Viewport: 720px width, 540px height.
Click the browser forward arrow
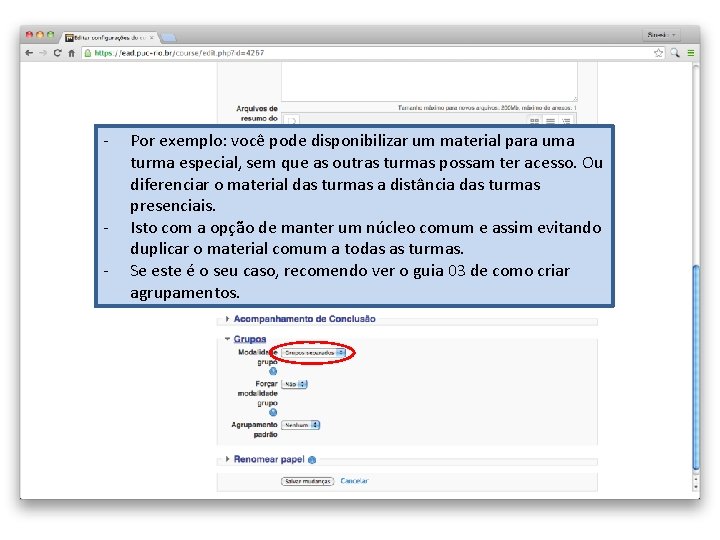click(x=43, y=53)
